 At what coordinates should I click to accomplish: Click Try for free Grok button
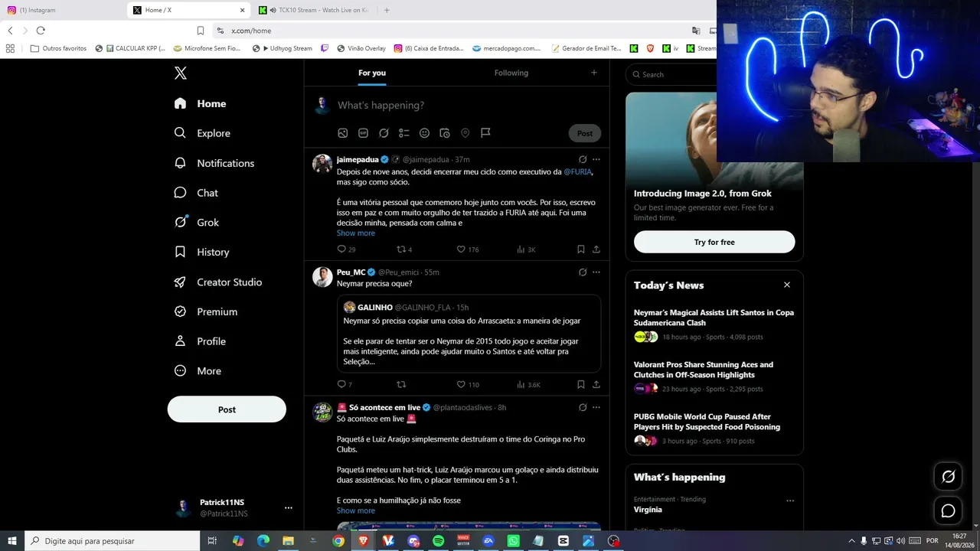click(714, 243)
